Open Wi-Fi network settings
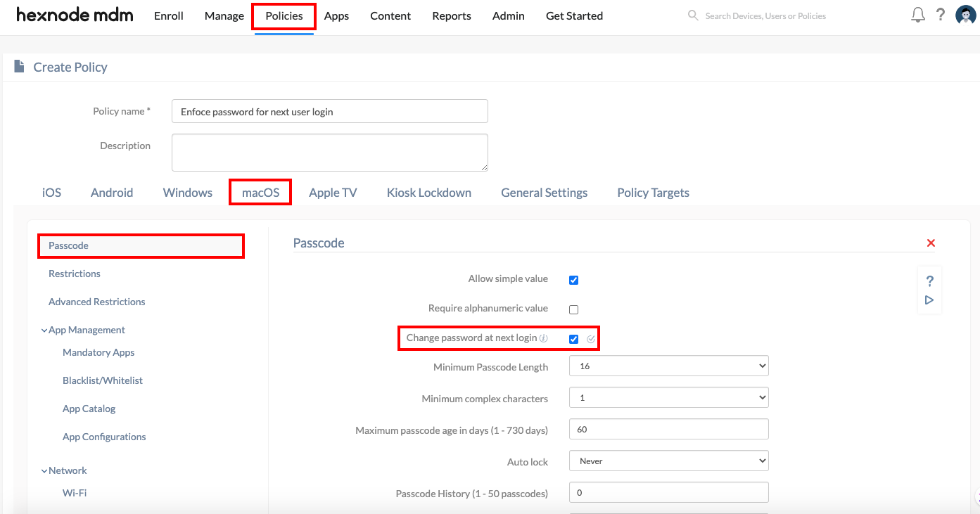980x514 pixels. [x=75, y=493]
